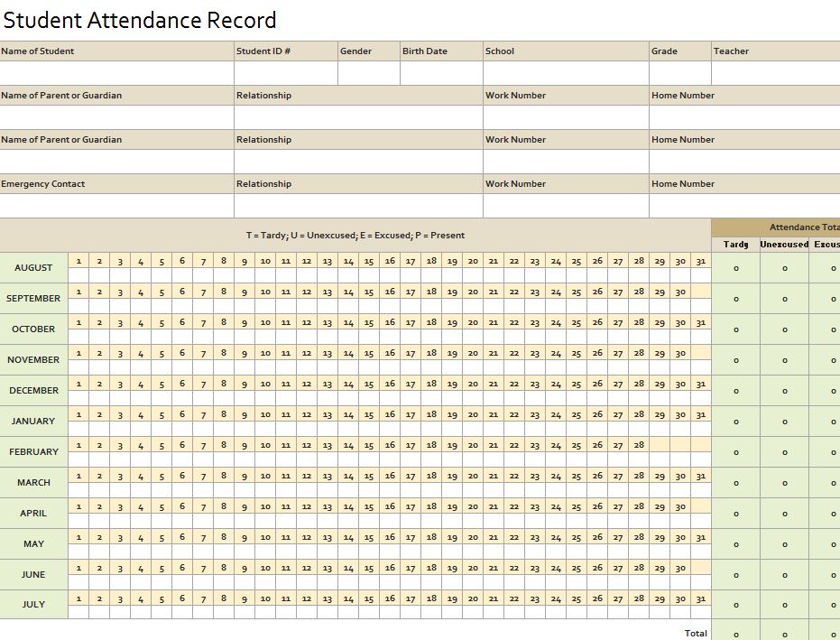Click the NOVEMBER month label
This screenshot has width=840, height=640.
pos(33,359)
